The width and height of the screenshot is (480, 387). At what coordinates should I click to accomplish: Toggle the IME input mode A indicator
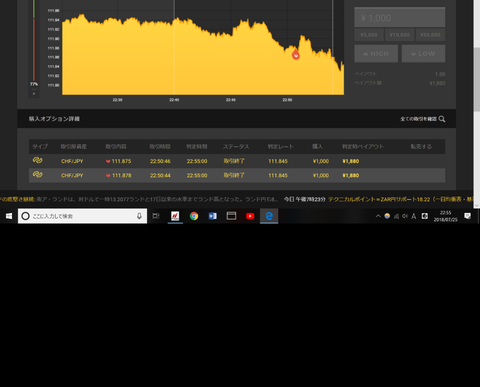click(414, 216)
